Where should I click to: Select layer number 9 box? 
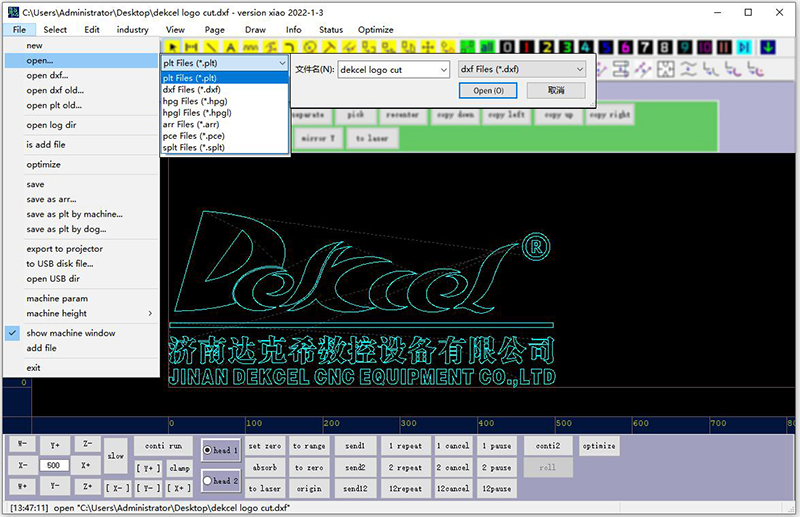pyautogui.click(x=685, y=47)
